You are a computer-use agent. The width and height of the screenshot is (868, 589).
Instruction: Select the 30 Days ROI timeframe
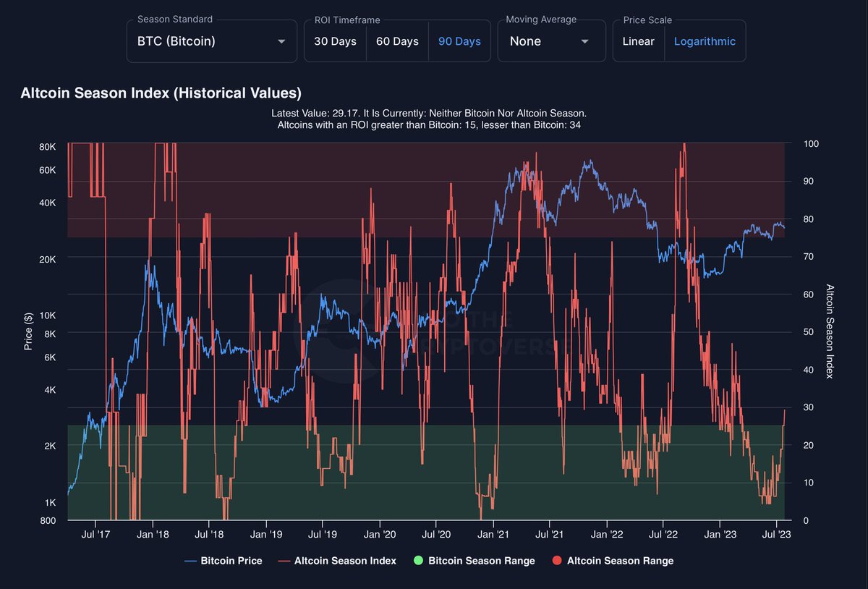(335, 41)
